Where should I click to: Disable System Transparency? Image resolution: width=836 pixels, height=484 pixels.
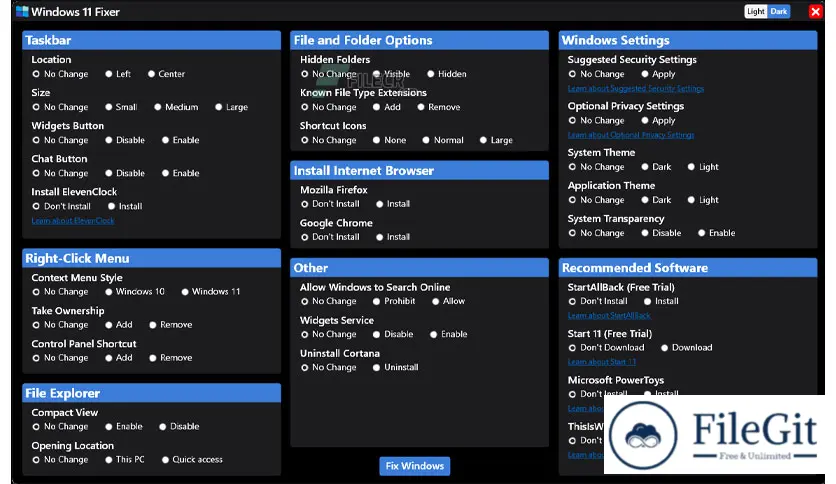tap(661, 233)
